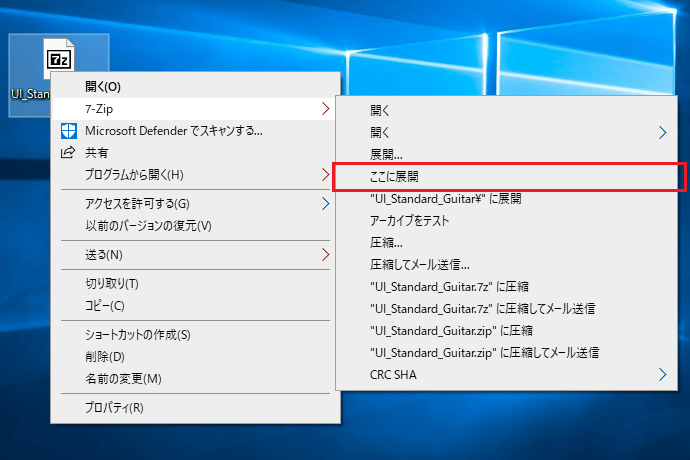Open the CRC SHA entry
The image size is (690, 460).
click(506, 375)
